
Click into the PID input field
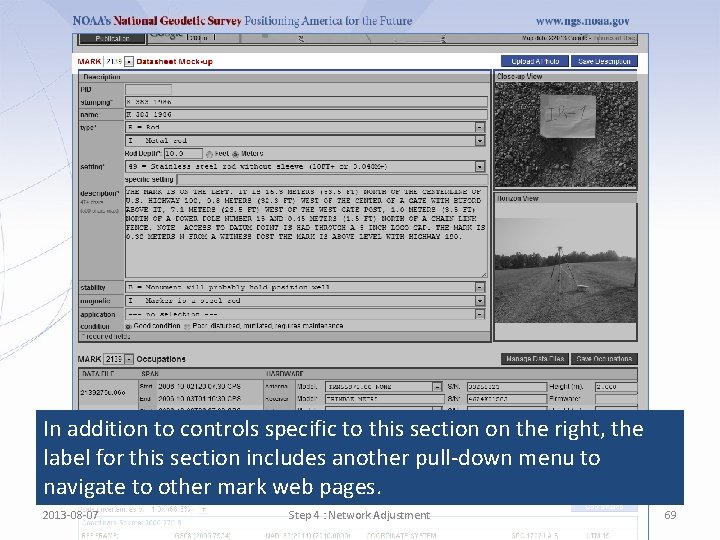148,90
